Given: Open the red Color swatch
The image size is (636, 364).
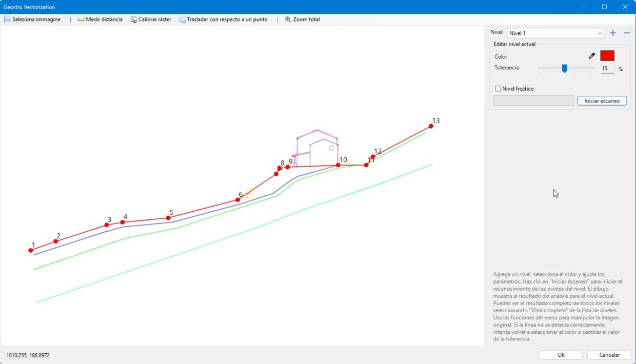Looking at the screenshot, I should [x=607, y=55].
